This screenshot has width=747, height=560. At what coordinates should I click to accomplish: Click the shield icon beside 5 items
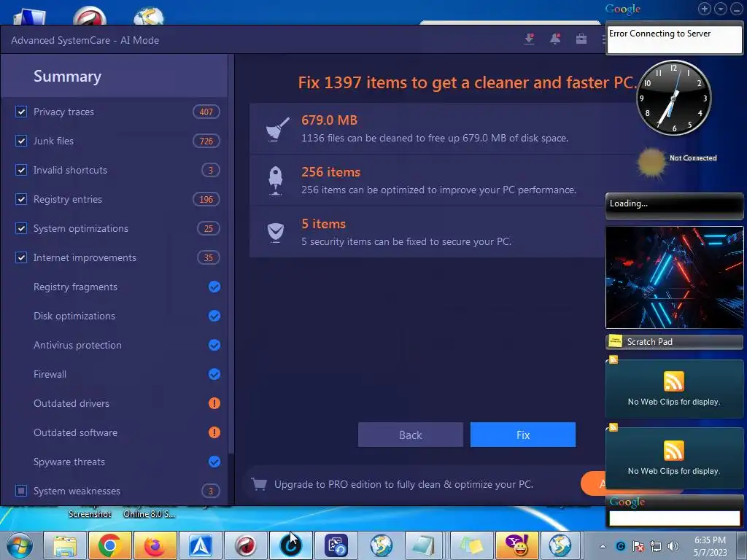[x=276, y=233]
